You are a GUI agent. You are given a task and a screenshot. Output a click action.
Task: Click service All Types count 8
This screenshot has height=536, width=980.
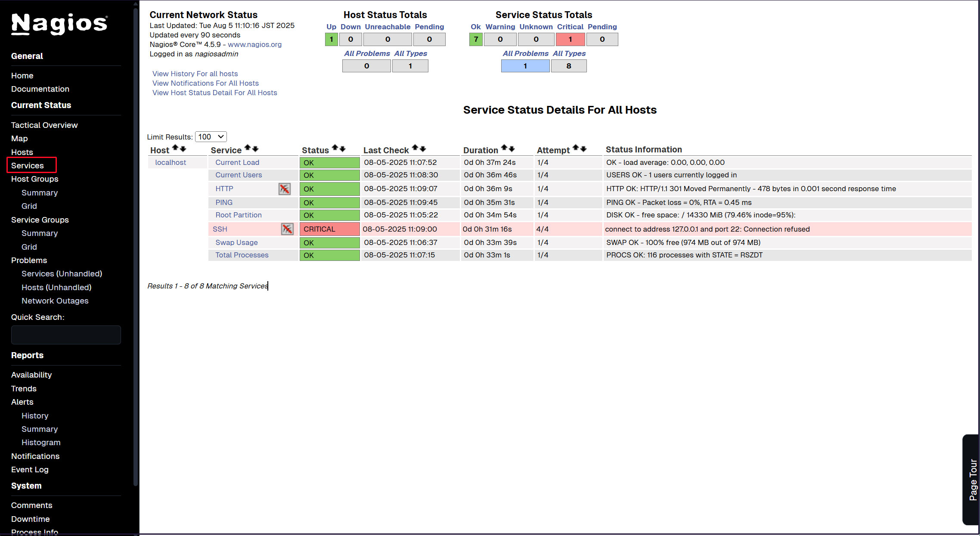pos(569,66)
